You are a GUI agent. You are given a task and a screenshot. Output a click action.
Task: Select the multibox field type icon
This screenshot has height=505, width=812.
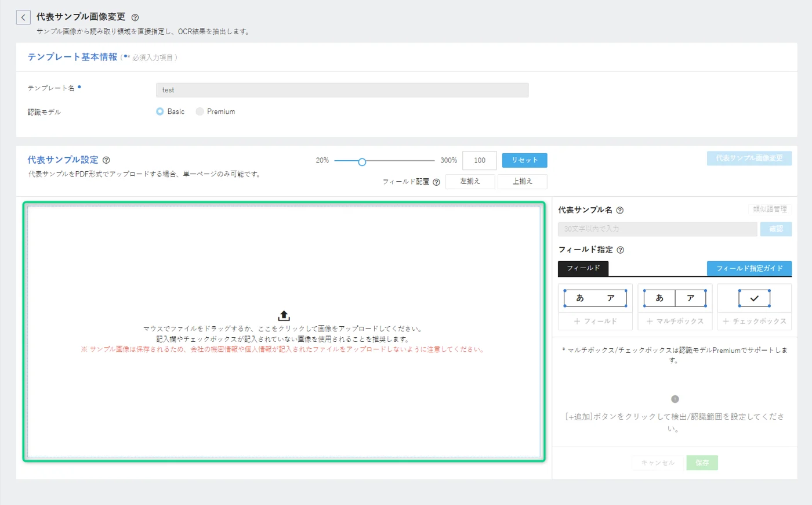675,298
